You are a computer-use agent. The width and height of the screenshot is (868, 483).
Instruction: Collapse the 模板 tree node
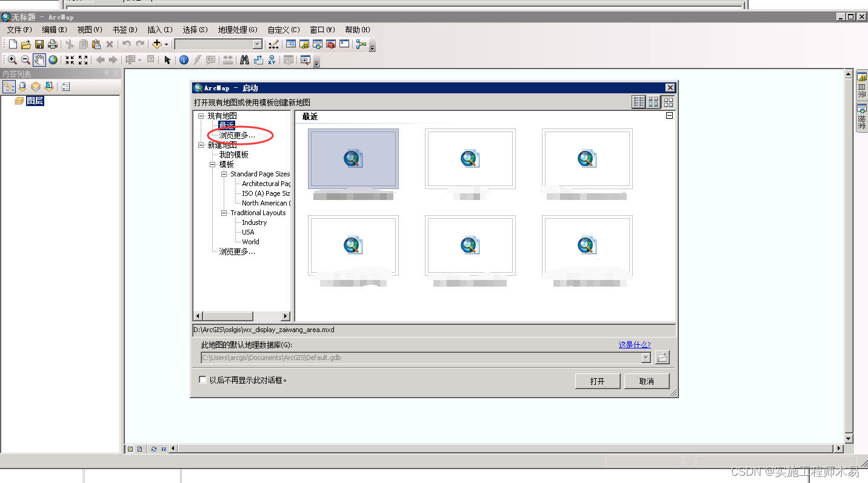pyautogui.click(x=213, y=164)
